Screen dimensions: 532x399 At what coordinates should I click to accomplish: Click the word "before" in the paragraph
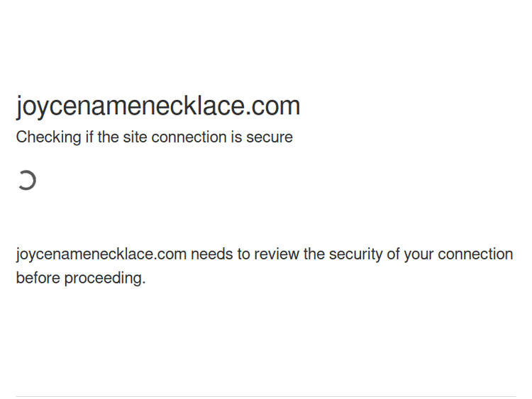point(38,279)
